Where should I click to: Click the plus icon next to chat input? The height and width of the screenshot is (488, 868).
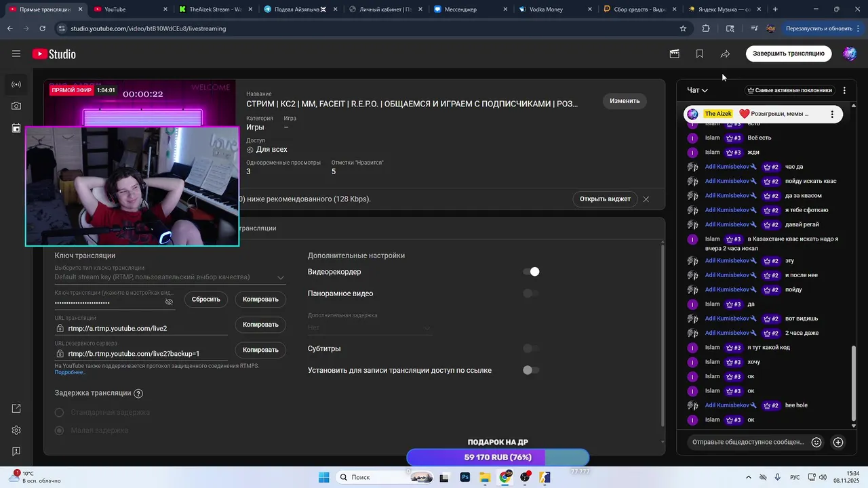click(x=838, y=442)
